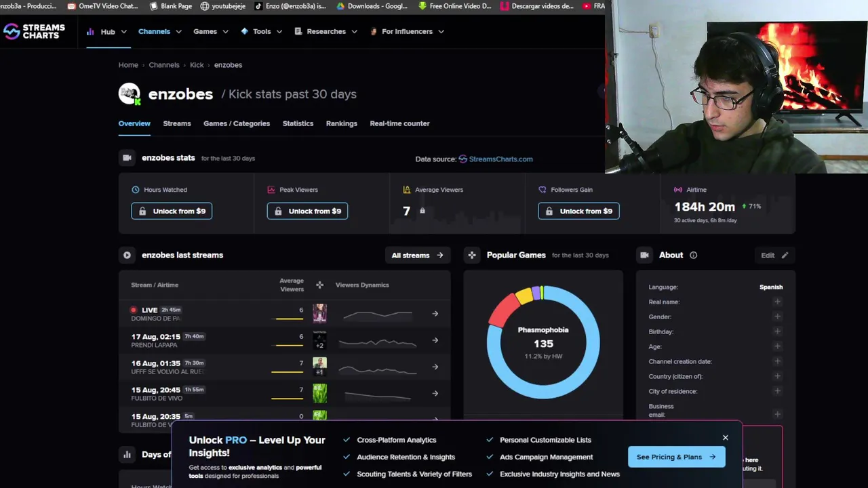Click See Pricing & Plans button
The height and width of the screenshot is (488, 868).
pos(676,457)
